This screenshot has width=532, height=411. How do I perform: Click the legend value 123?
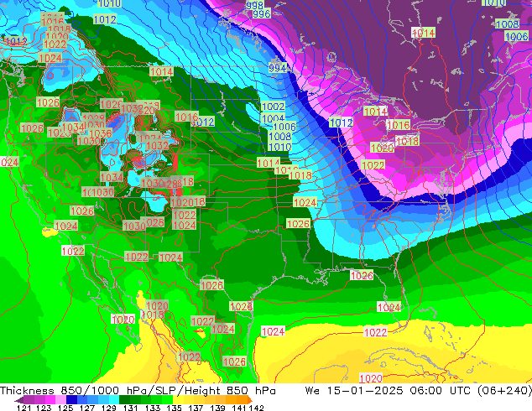(44, 408)
